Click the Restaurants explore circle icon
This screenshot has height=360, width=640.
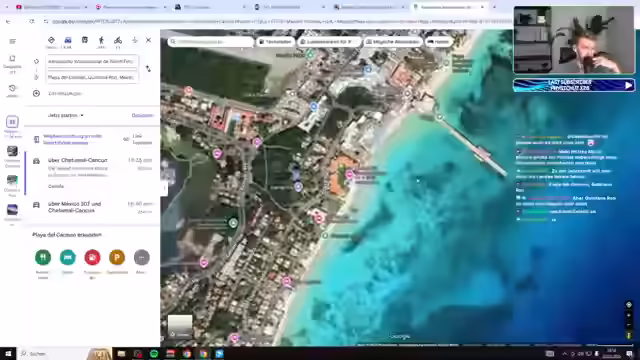(x=43, y=257)
